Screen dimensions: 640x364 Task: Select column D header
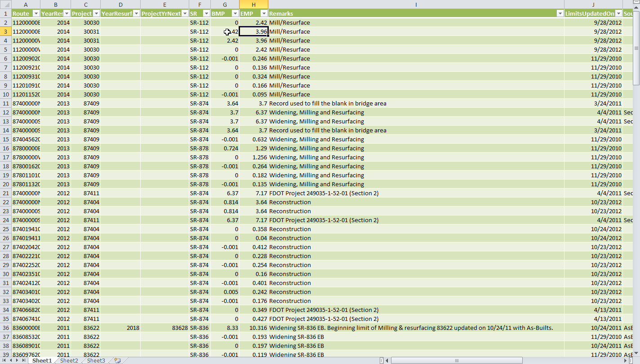[120, 4]
